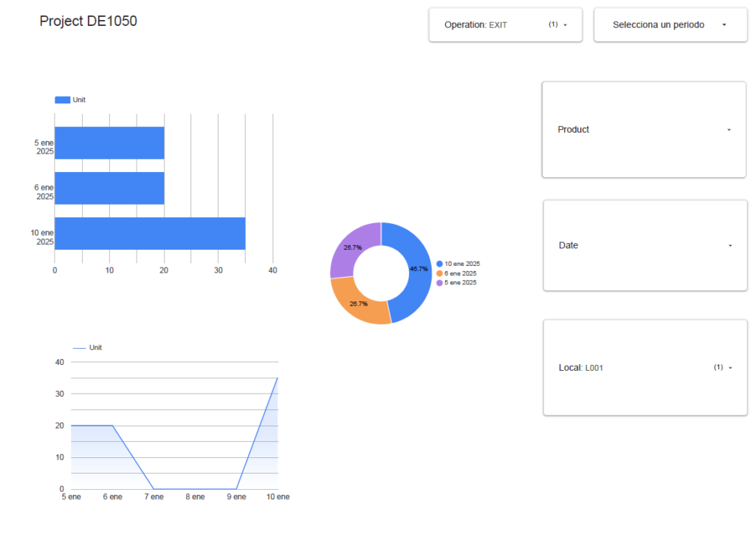
Task: Click the arrow icon in Local filter
Action: tap(730, 368)
